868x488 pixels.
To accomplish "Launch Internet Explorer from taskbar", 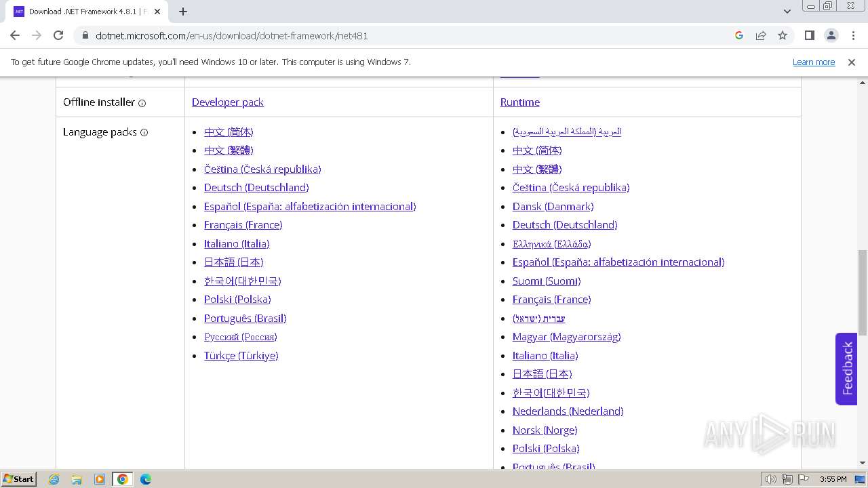I will click(54, 479).
